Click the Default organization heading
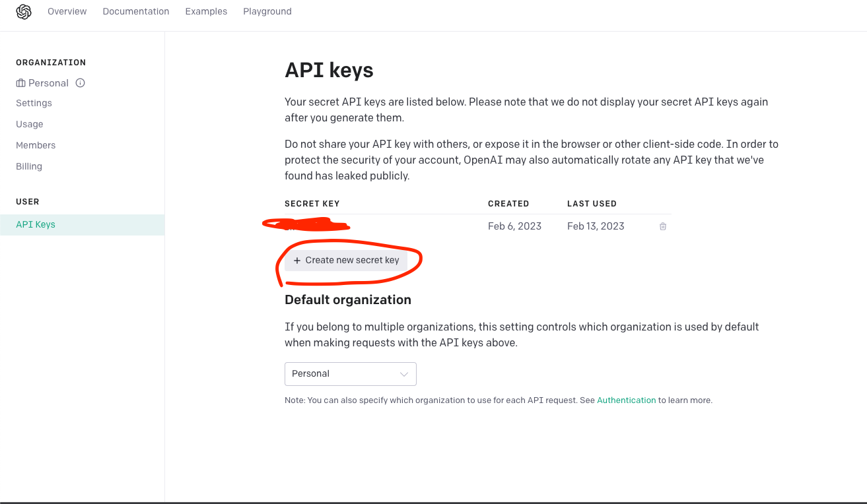The height and width of the screenshot is (504, 867). tap(348, 299)
